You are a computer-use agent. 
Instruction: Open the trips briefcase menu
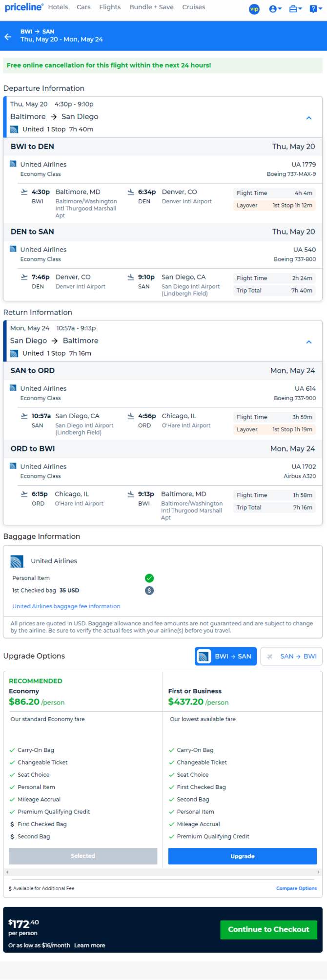295,9
